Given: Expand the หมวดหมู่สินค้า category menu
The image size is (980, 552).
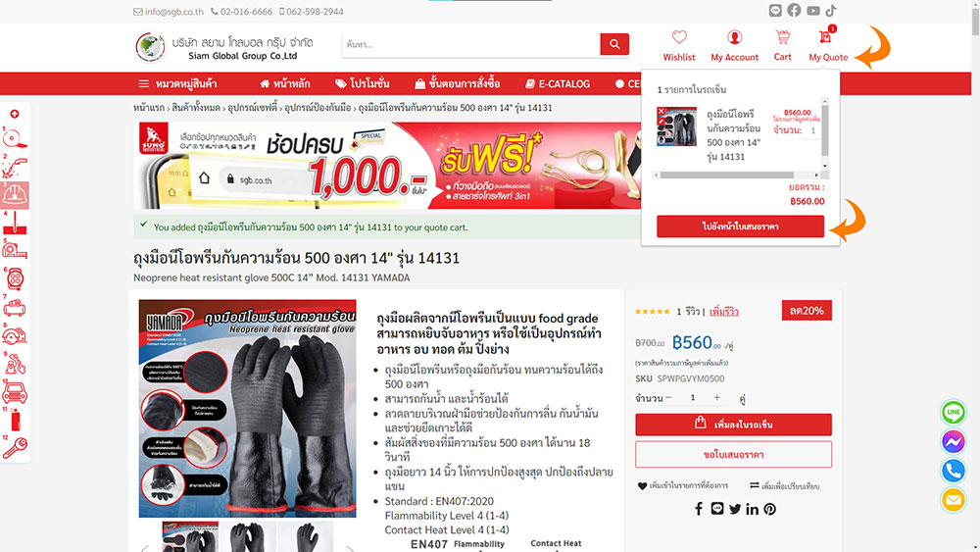Looking at the screenshot, I should (177, 83).
